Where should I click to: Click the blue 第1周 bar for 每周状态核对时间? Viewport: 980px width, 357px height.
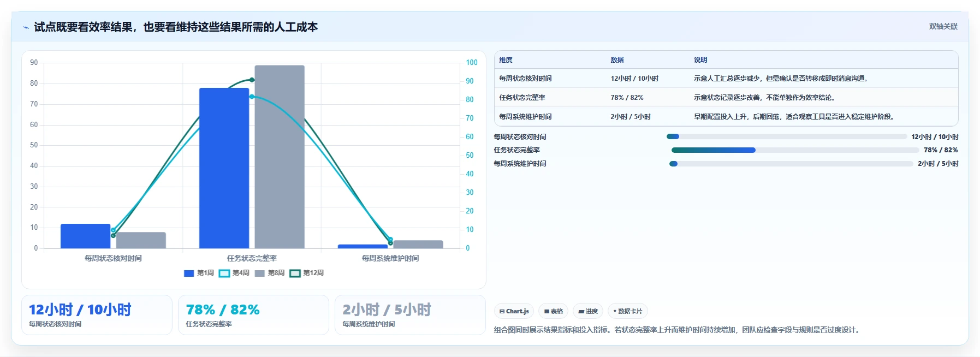click(x=85, y=236)
